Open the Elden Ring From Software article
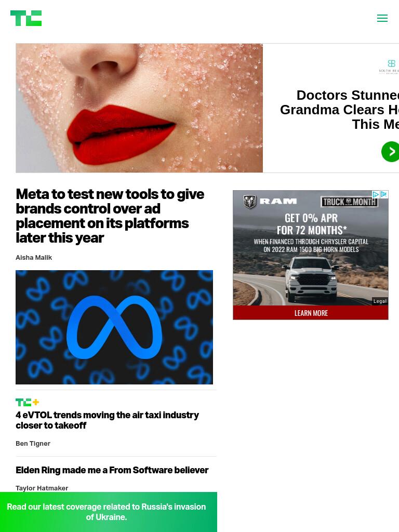The image size is (399, 532). point(112,470)
